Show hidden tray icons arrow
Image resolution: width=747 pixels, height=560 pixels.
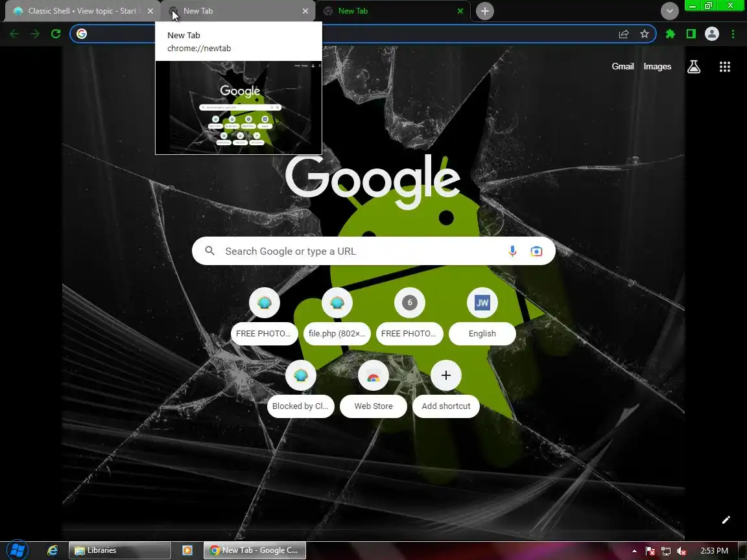click(634, 551)
